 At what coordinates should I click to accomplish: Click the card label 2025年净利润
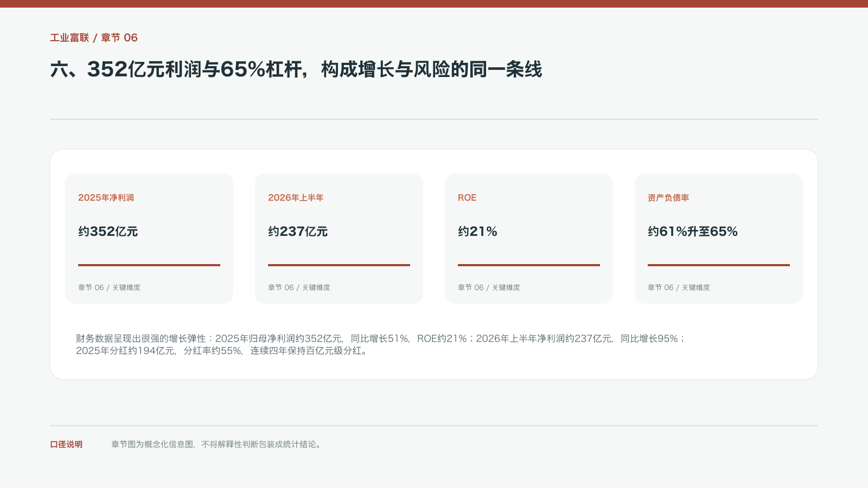[106, 197]
